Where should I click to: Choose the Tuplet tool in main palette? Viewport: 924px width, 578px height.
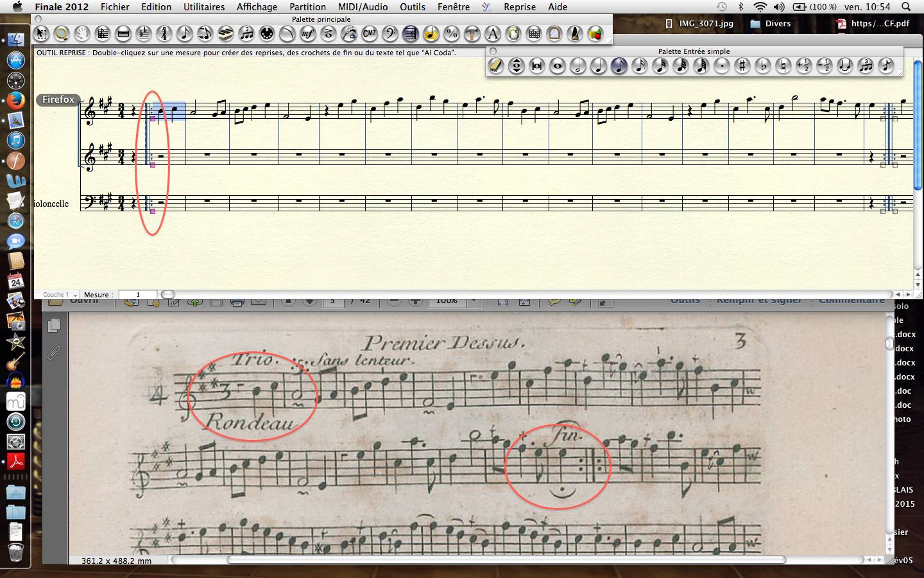(x=246, y=33)
